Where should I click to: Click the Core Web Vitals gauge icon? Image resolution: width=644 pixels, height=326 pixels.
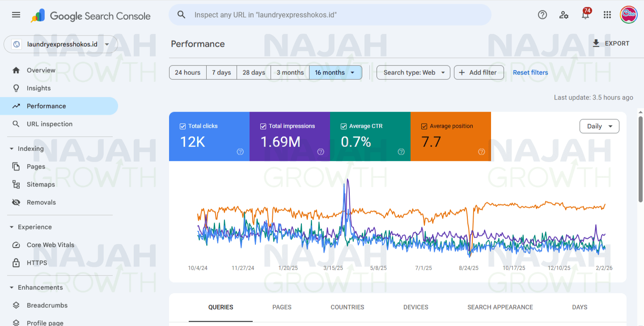pos(16,245)
